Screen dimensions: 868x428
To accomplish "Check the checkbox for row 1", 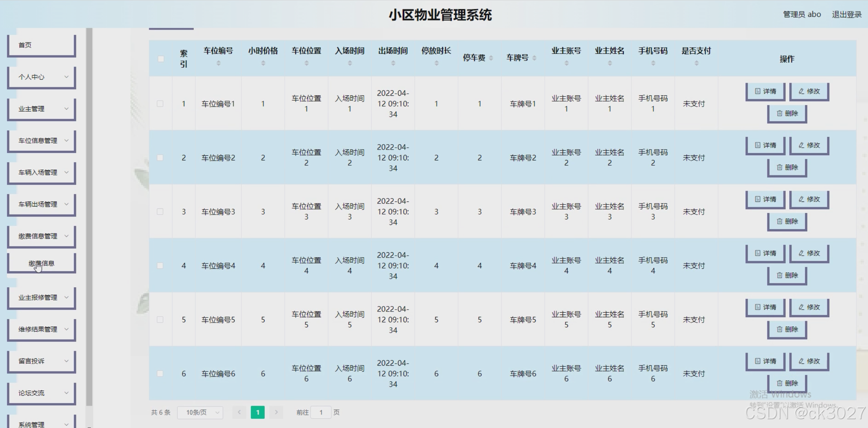I will tap(160, 104).
